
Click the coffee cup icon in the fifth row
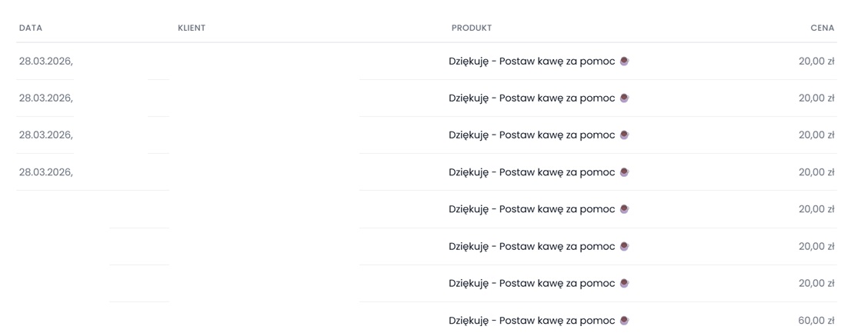(624, 209)
